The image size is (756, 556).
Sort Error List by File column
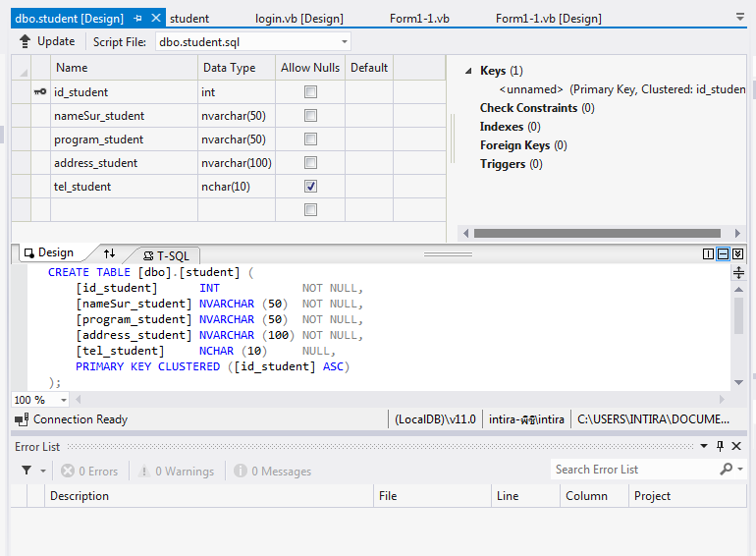[x=432, y=496]
